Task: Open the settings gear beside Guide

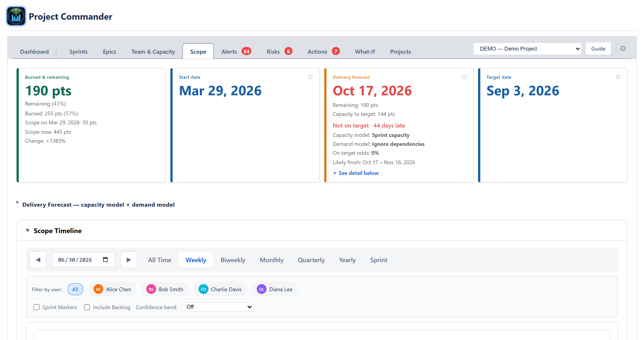Action: (x=623, y=49)
